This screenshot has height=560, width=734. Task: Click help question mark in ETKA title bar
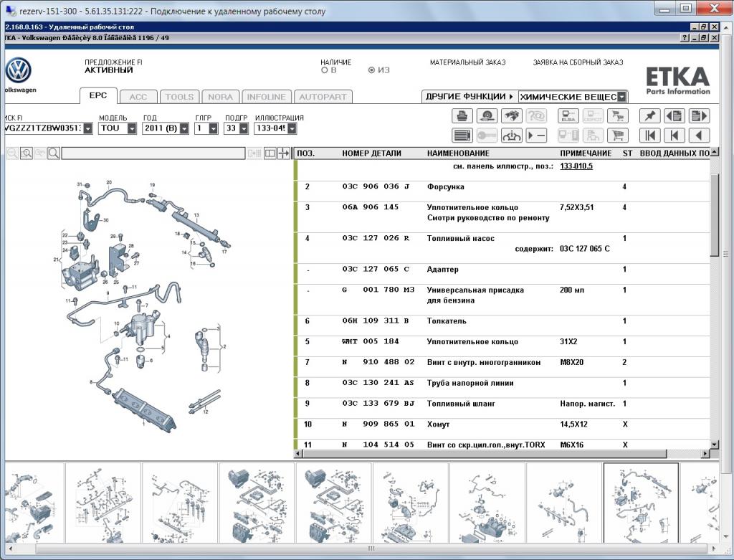coord(685,38)
